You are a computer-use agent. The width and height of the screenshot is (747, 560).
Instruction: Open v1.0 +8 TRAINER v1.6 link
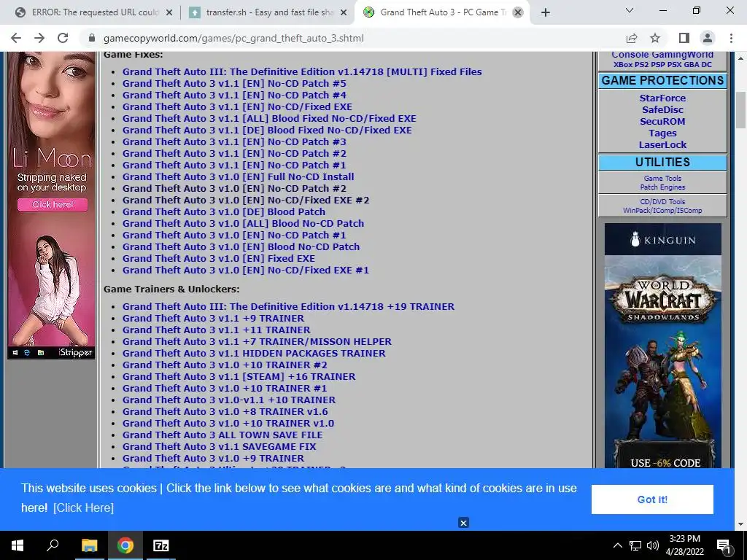pos(225,412)
